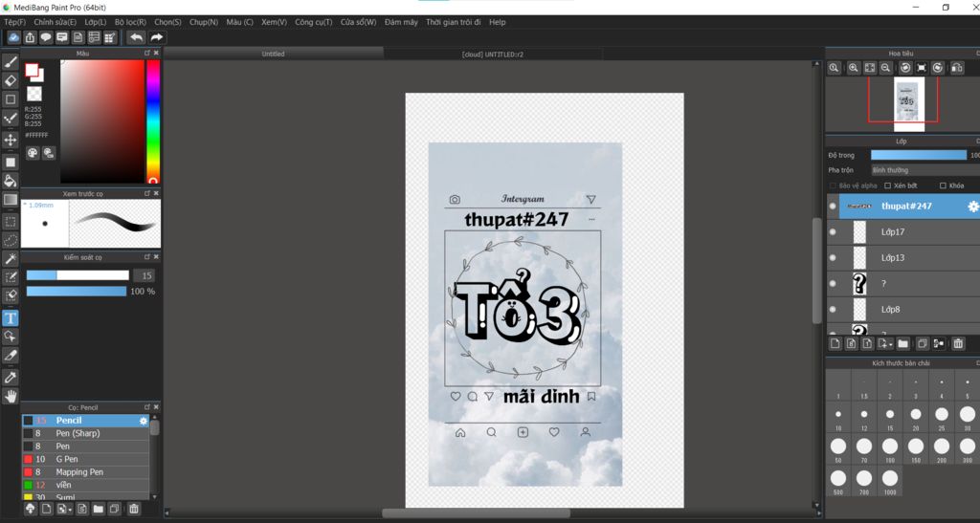Select transparent color swatch
This screenshot has height=523, width=980.
pyautogui.click(x=33, y=94)
